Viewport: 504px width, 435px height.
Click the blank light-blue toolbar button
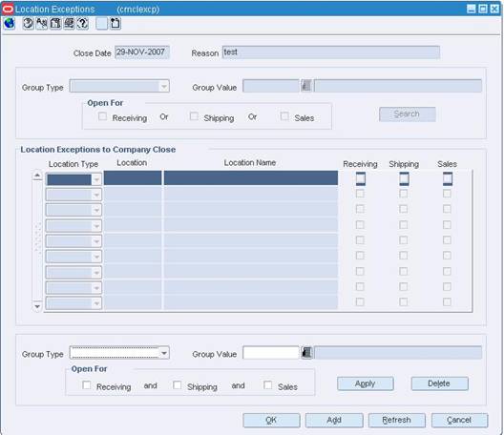[x=101, y=24]
